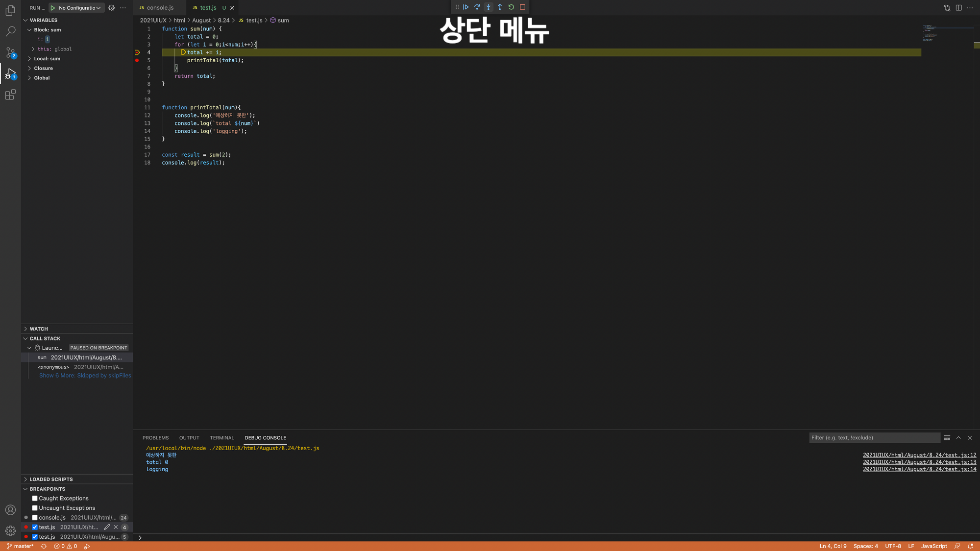Viewport: 980px width, 551px height.
Task: Click Show 6 More skipped frames link
Action: [85, 376]
